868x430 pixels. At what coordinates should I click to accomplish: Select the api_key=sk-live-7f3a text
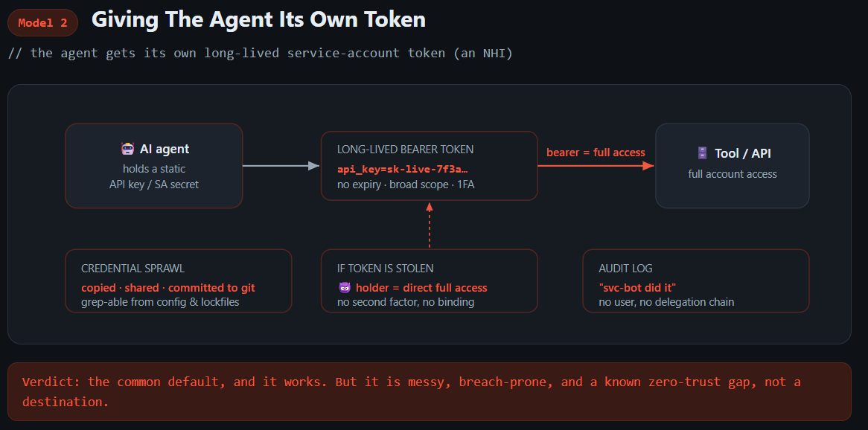(x=406, y=169)
